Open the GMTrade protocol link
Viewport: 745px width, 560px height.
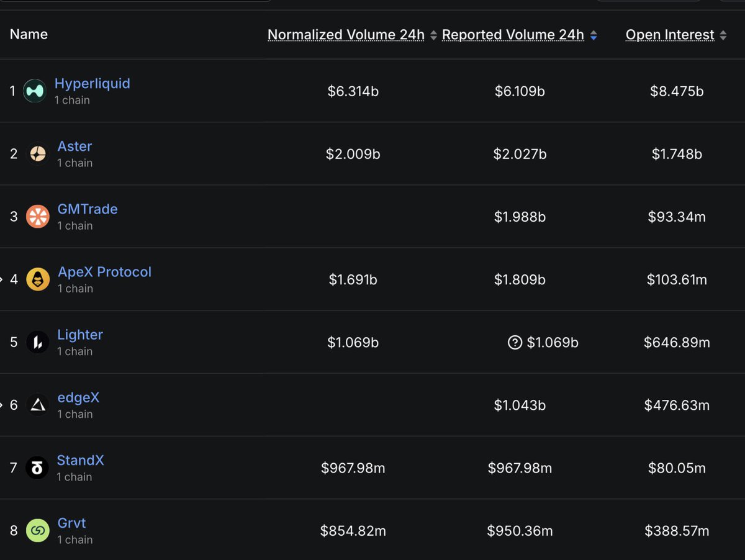(x=88, y=209)
